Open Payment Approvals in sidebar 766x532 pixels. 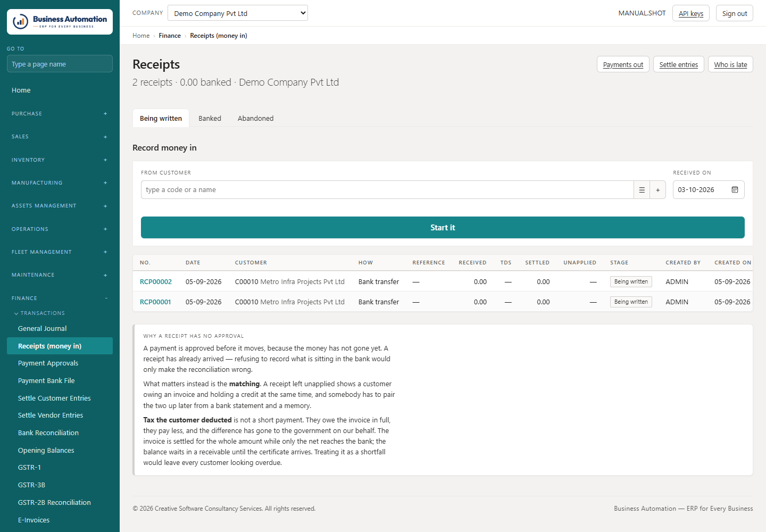point(60,363)
